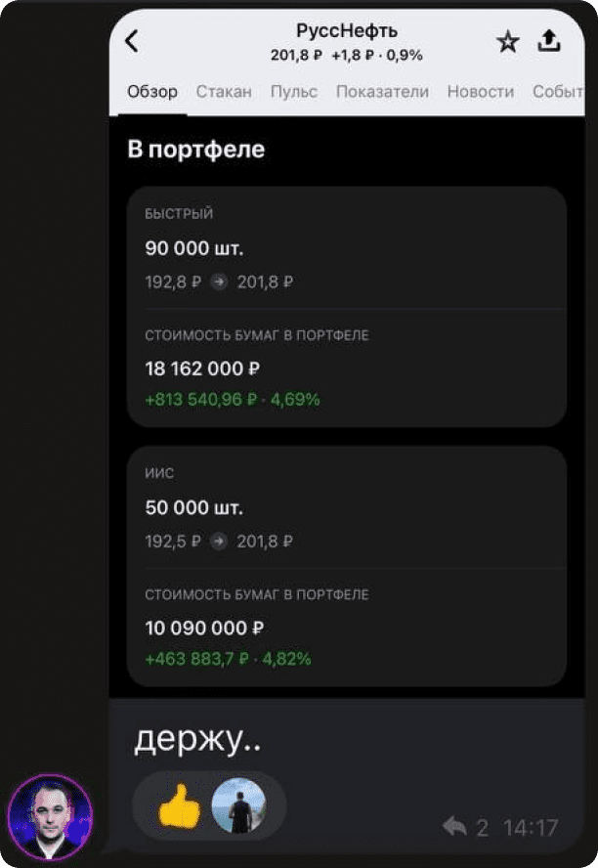Open the Новости tab
Image resolution: width=598 pixels, height=868 pixels.
tap(480, 92)
